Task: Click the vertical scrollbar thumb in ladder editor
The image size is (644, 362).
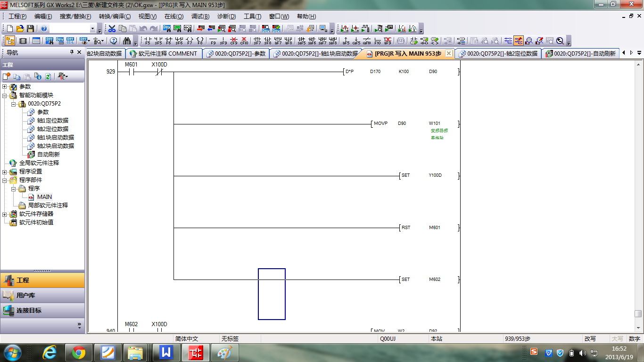Action: point(638,314)
